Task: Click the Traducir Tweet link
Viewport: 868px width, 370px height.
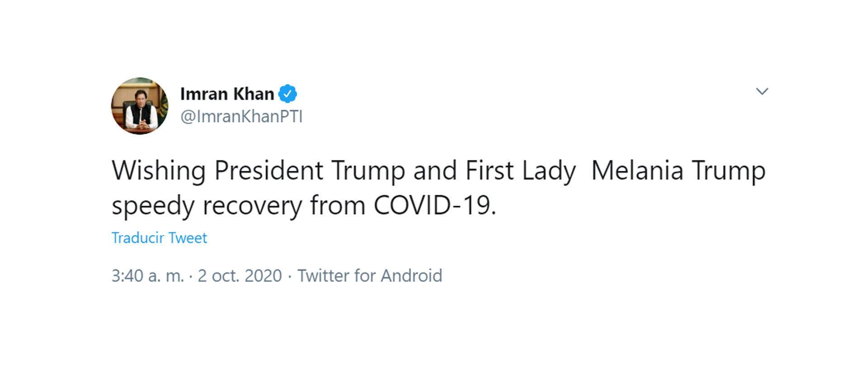Action: point(159,238)
